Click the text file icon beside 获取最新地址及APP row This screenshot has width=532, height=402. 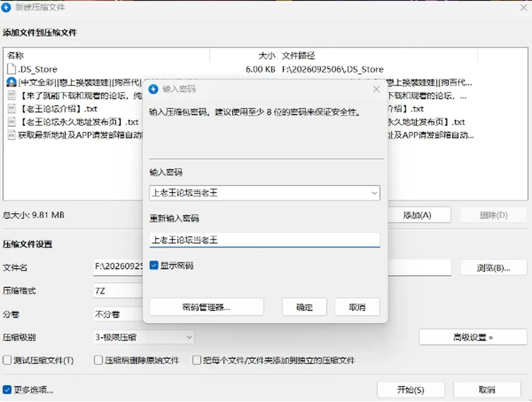click(x=12, y=135)
